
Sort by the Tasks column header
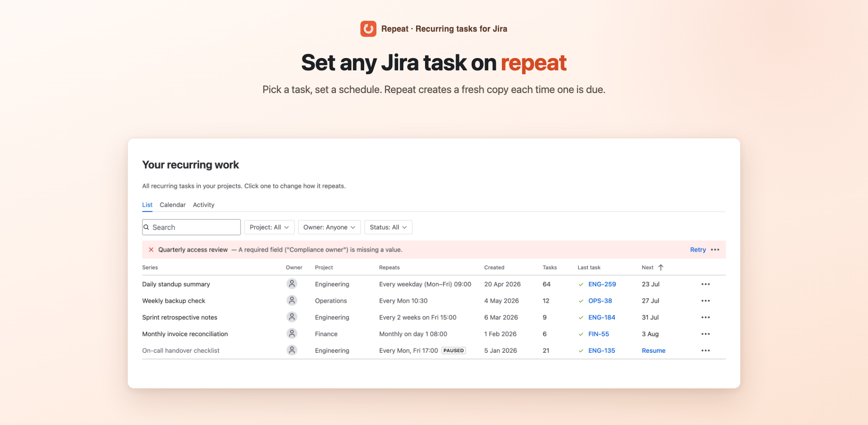pos(550,267)
